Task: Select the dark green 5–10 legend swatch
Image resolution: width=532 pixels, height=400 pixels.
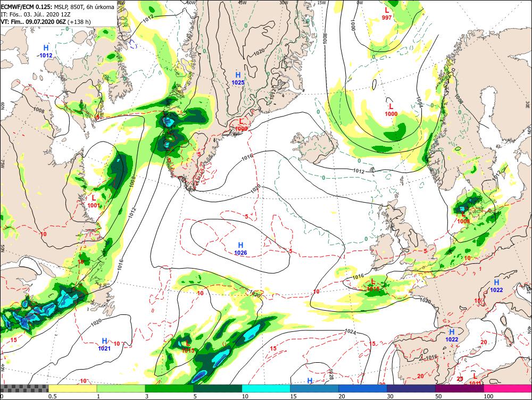Action: click(218, 388)
